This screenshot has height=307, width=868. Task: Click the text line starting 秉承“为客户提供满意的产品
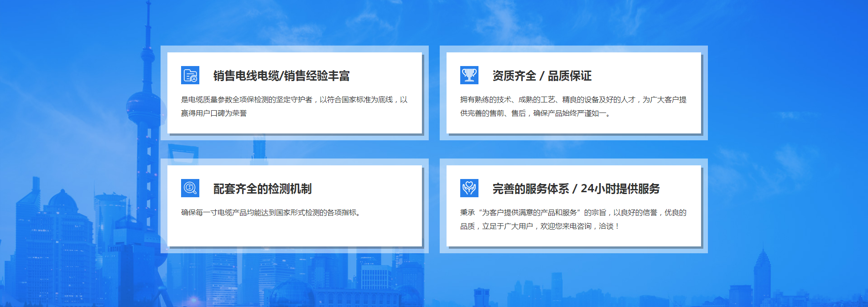[573, 213]
